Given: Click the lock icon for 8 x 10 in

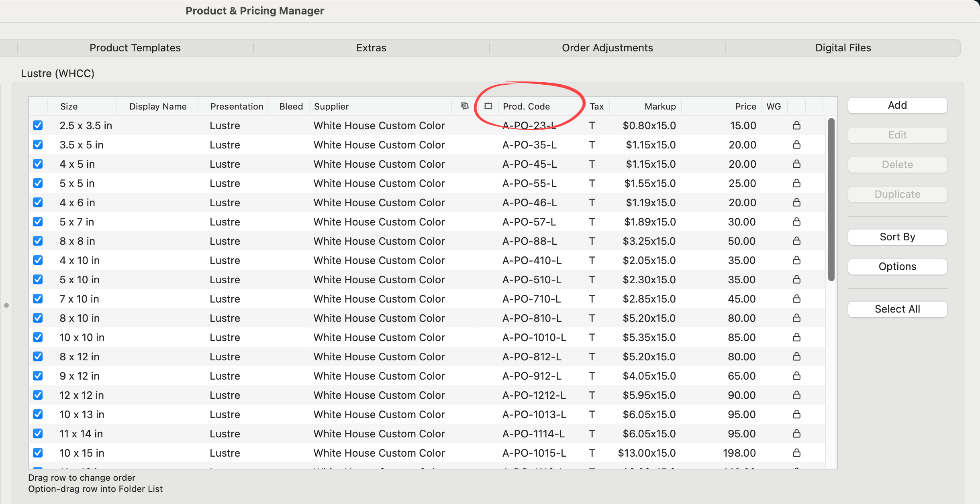Looking at the screenshot, I should pos(796,318).
